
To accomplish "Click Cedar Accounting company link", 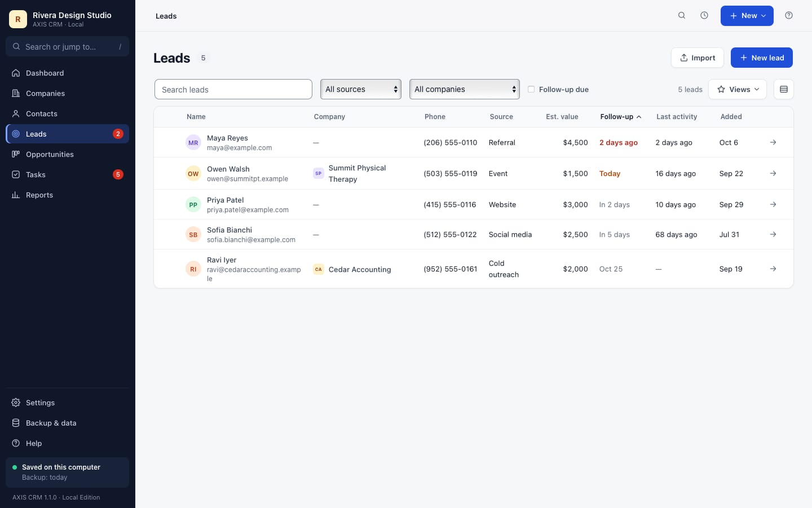I will [360, 269].
